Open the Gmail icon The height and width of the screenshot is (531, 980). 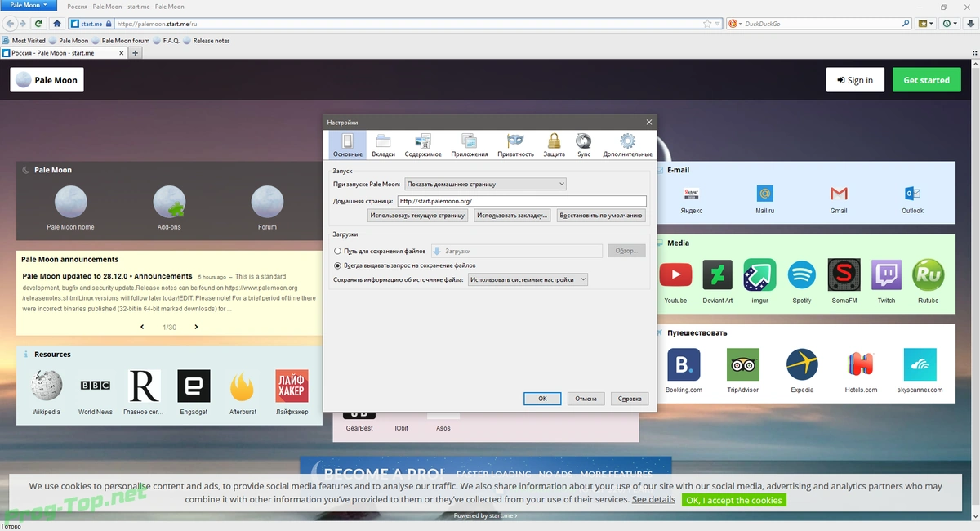pyautogui.click(x=839, y=194)
